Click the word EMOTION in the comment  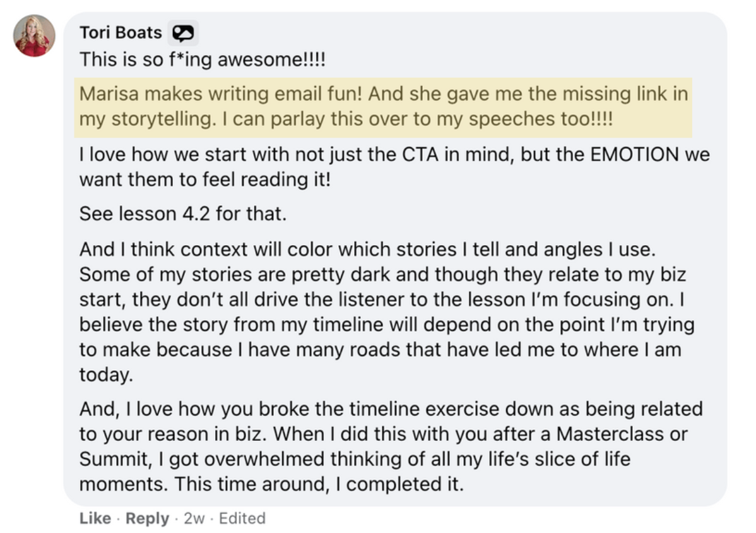634,154
